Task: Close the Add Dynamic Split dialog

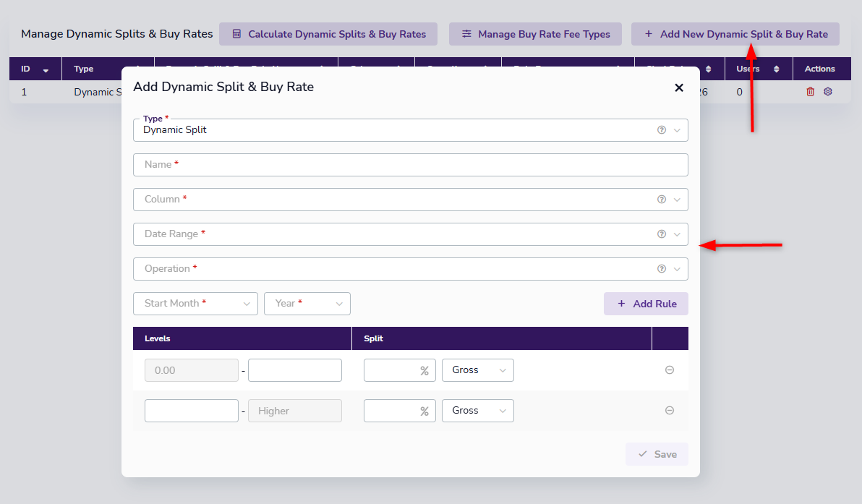Action: tap(679, 87)
